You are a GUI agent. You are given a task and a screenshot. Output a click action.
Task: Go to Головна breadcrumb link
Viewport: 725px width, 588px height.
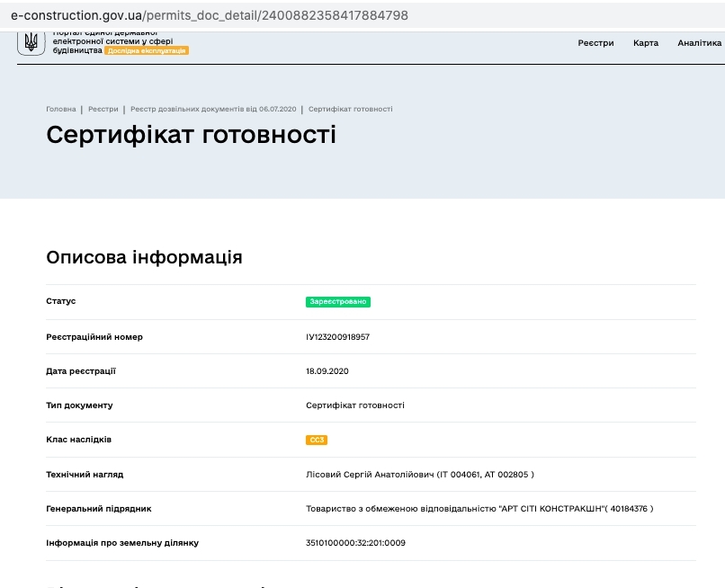pyautogui.click(x=61, y=109)
